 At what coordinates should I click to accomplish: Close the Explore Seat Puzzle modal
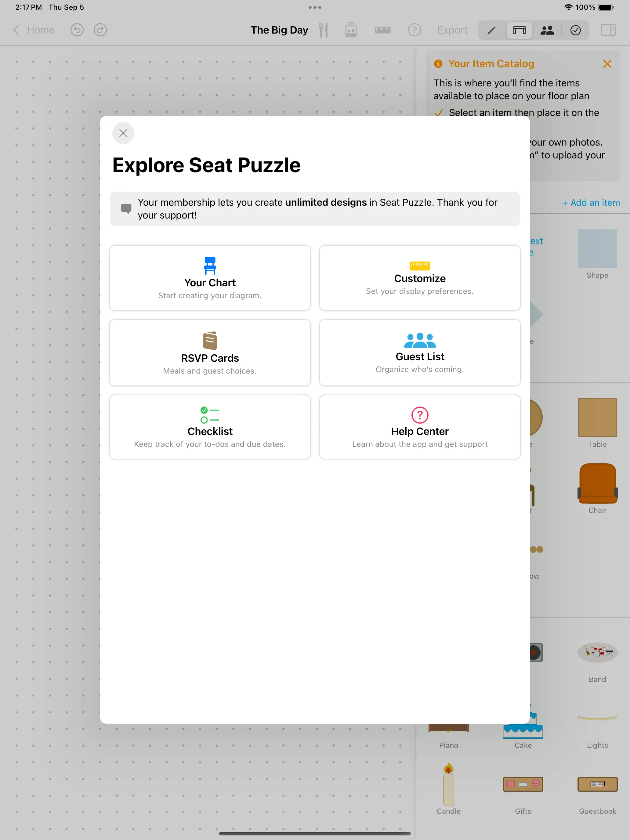point(123,133)
